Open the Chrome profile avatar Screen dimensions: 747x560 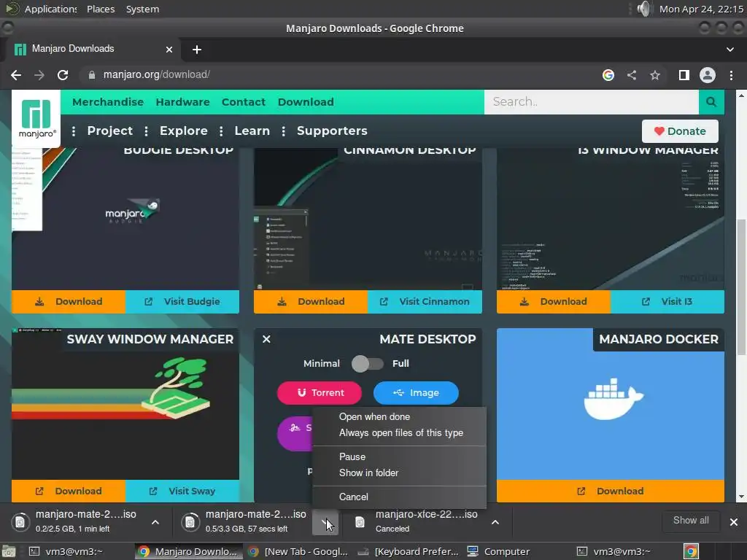pyautogui.click(x=708, y=75)
